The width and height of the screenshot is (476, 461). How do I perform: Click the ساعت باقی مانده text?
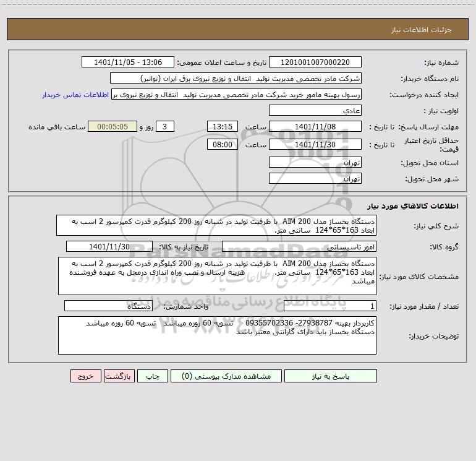click(x=57, y=127)
